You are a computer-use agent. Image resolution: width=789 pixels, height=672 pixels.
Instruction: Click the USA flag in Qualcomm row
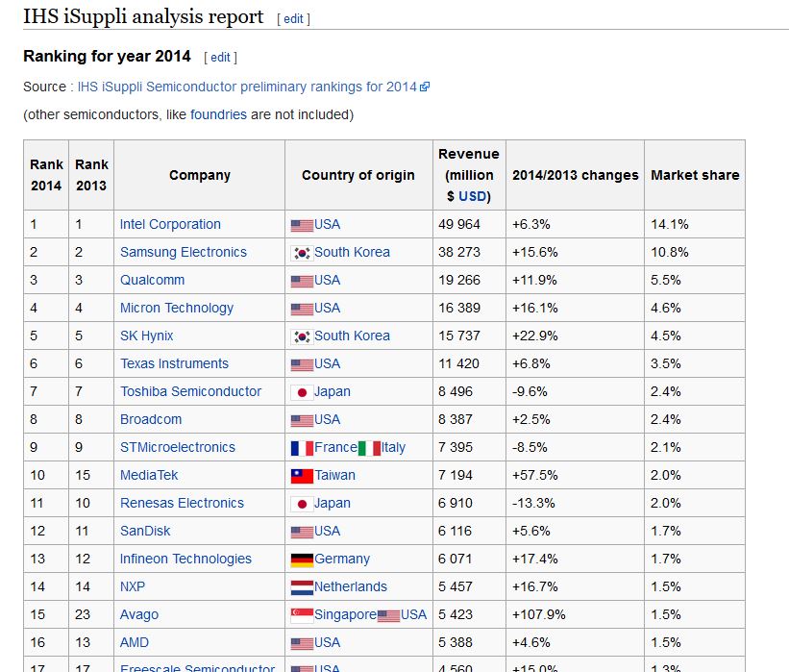pyautogui.click(x=302, y=282)
